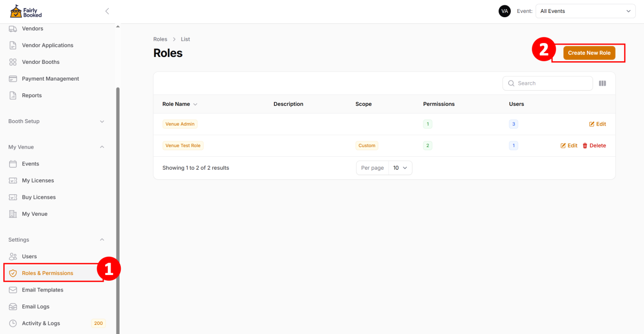This screenshot has height=334, width=644.
Task: Open Roles & Permissions in the sidebar
Action: click(x=47, y=273)
